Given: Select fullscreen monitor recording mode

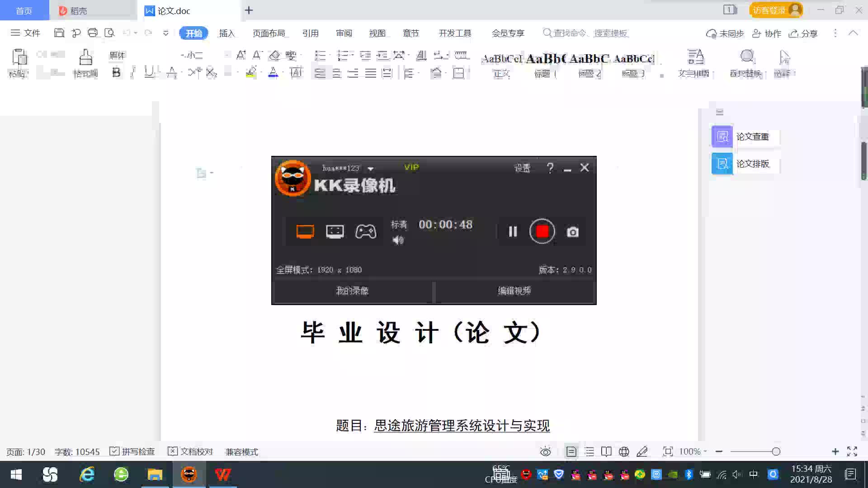Looking at the screenshot, I should coord(305,231).
